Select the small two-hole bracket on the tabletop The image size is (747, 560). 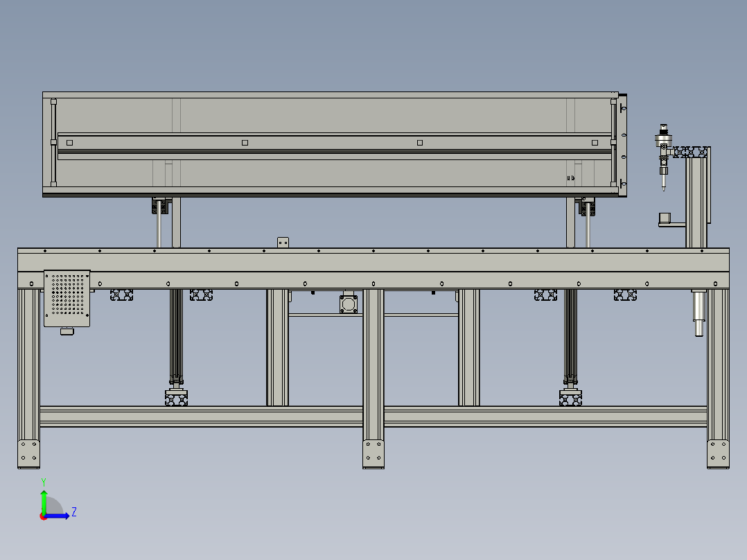coord(283,243)
